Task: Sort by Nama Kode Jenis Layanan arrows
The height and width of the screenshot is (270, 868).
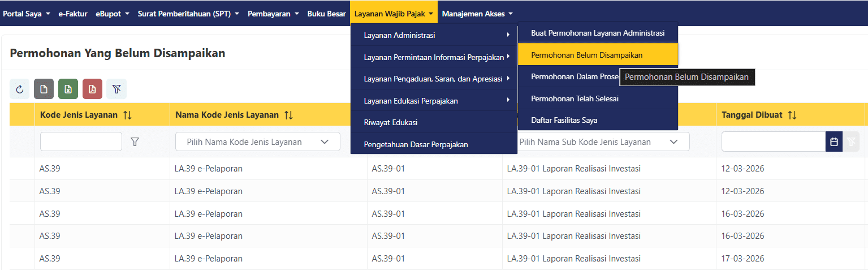Action: (288, 115)
